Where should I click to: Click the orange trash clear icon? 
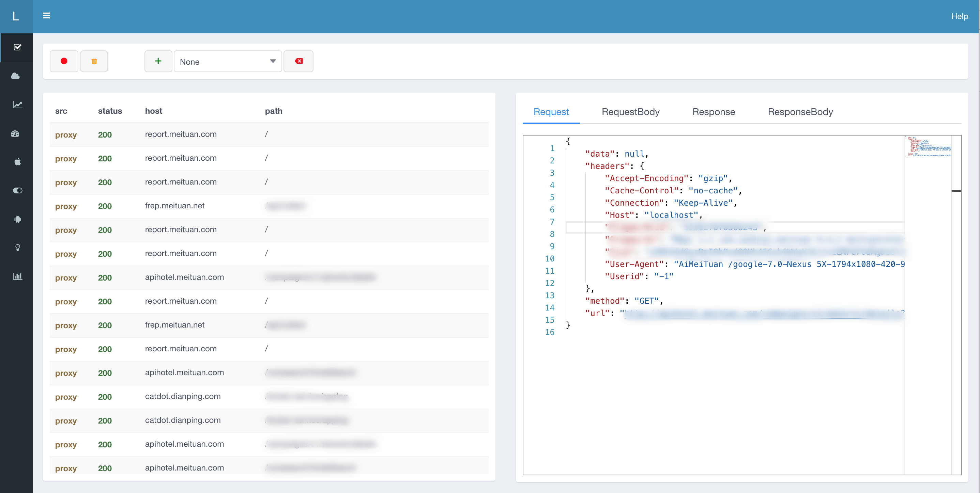click(94, 61)
